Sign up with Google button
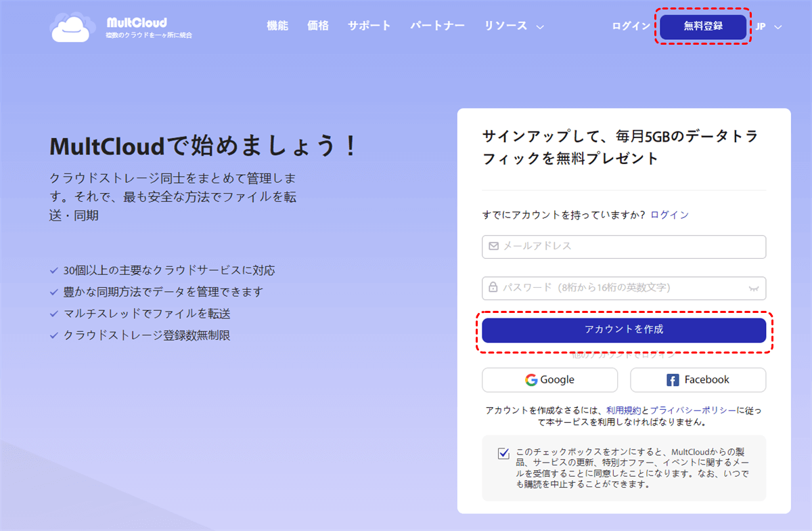Image resolution: width=812 pixels, height=531 pixels. tap(549, 380)
